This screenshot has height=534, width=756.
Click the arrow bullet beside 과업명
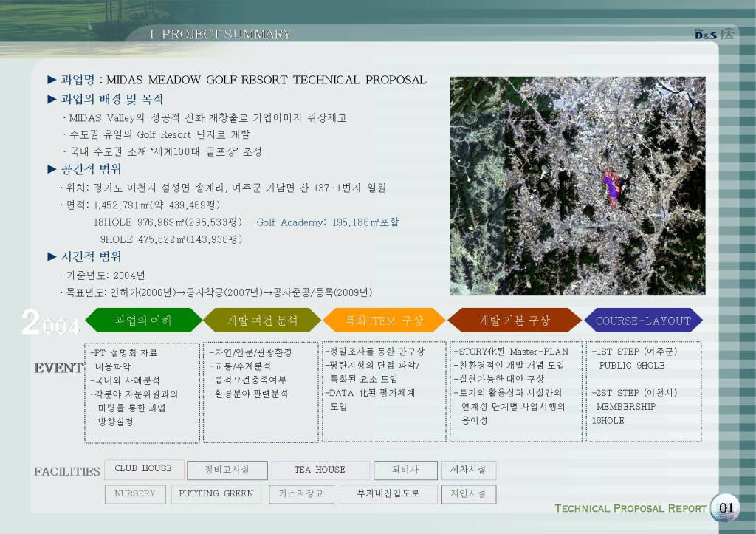[52, 80]
